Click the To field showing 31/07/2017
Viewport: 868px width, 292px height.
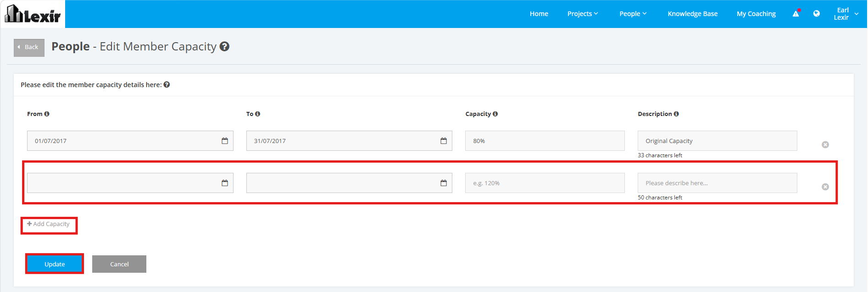click(349, 141)
